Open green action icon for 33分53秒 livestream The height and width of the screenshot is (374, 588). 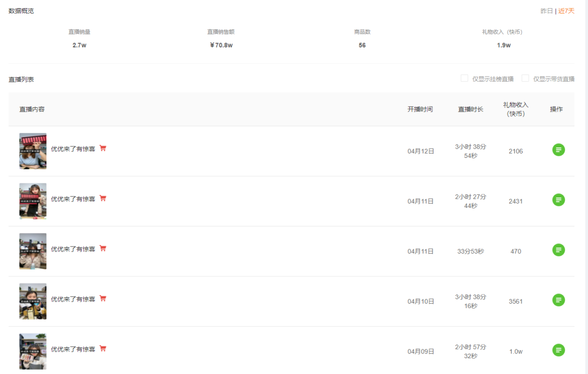pyautogui.click(x=559, y=250)
